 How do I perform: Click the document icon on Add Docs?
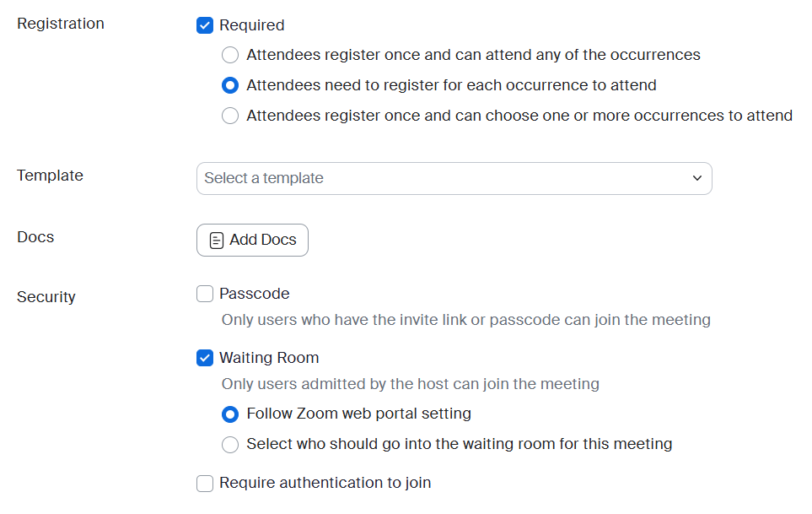(217, 241)
